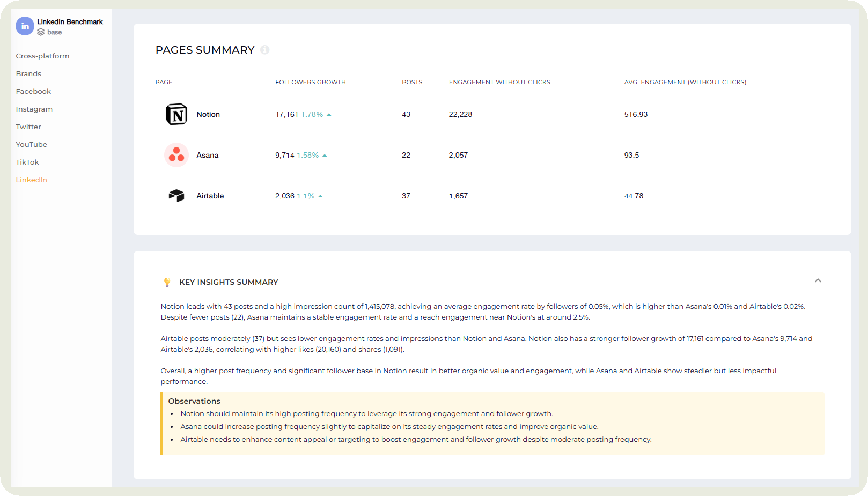Open the Instagram section in the sidebar
868x496 pixels.
[x=34, y=109]
